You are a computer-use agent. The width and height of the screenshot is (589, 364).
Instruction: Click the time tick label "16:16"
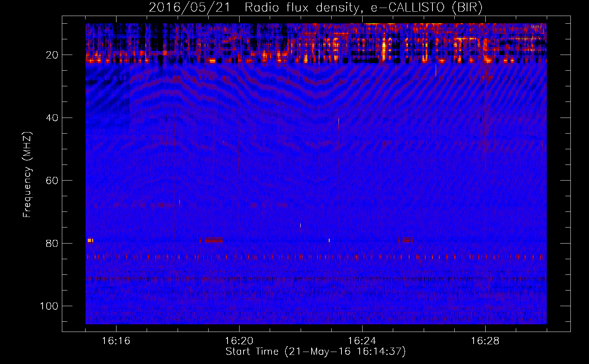(x=116, y=341)
